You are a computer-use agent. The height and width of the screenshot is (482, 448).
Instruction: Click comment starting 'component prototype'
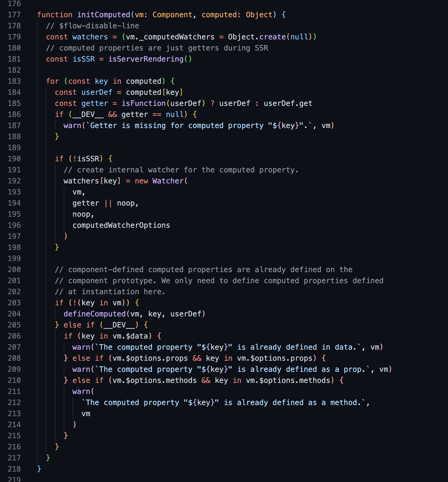tap(219, 281)
